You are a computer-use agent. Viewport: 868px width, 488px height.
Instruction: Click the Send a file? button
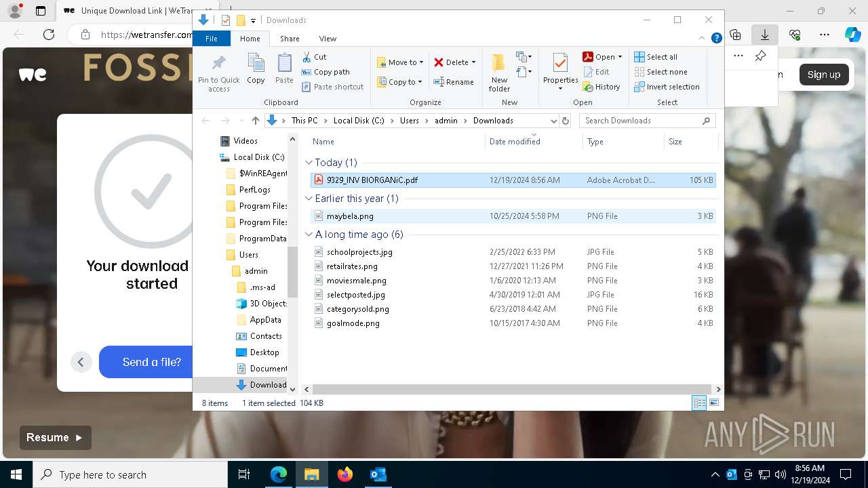click(x=146, y=362)
